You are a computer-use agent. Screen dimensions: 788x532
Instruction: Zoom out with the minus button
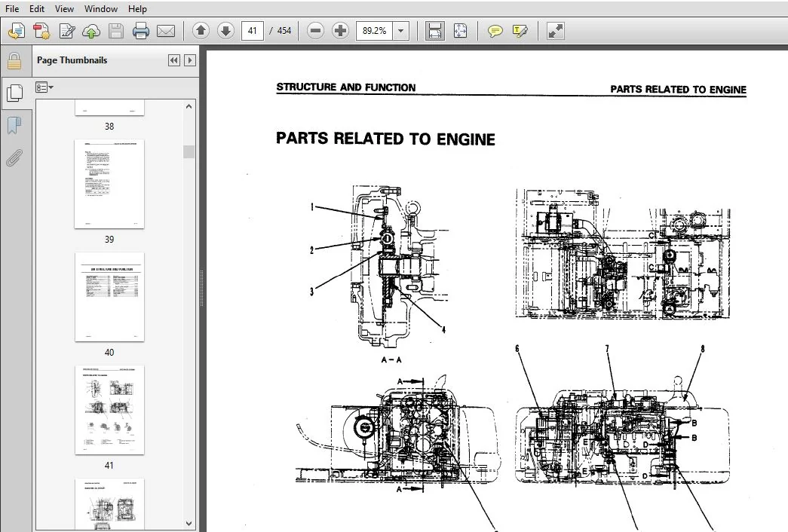[x=316, y=31]
